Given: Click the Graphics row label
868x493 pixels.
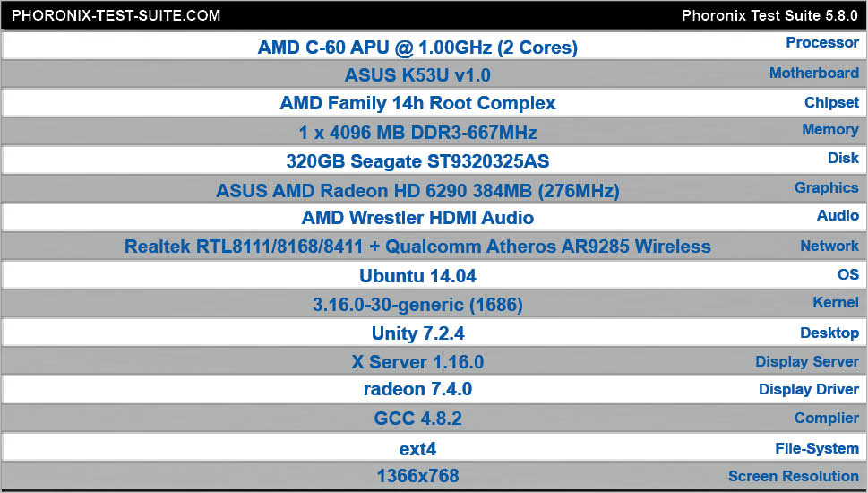Looking at the screenshot, I should pos(826,187).
